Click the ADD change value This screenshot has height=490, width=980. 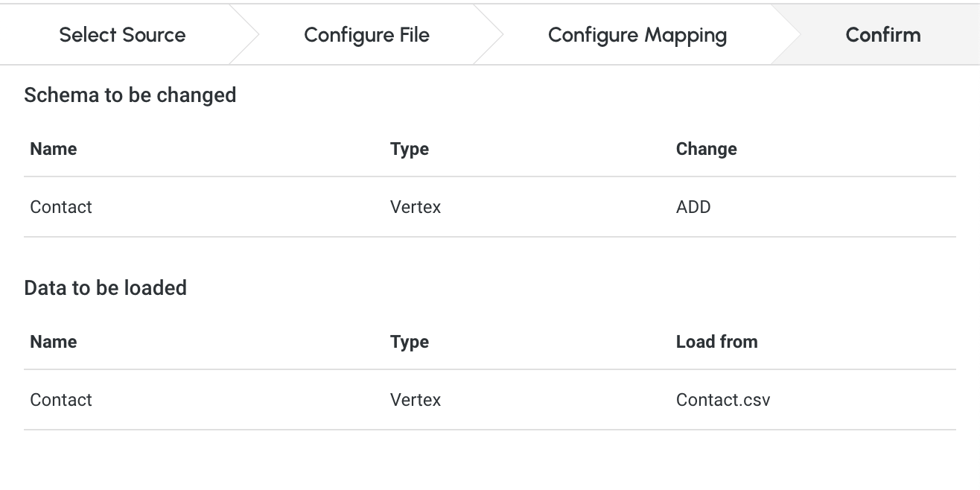tap(693, 207)
